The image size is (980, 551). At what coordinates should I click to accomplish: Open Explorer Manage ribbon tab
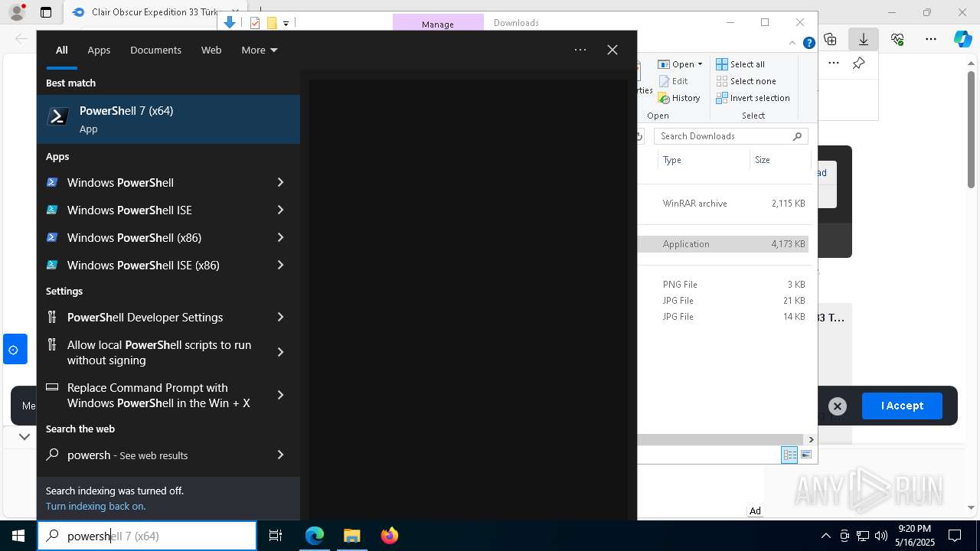(438, 24)
